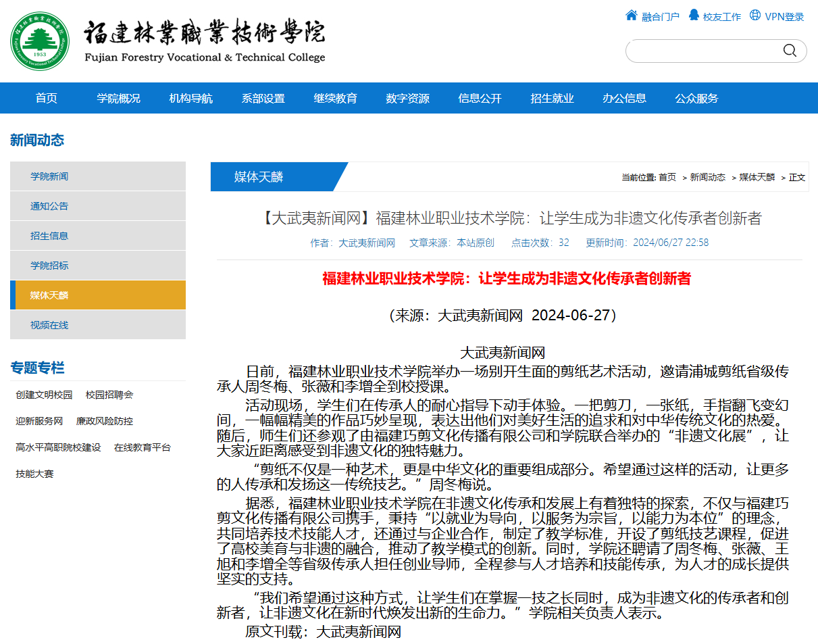Open the 学院概况 navigation menu
The image size is (818, 644).
point(118,99)
